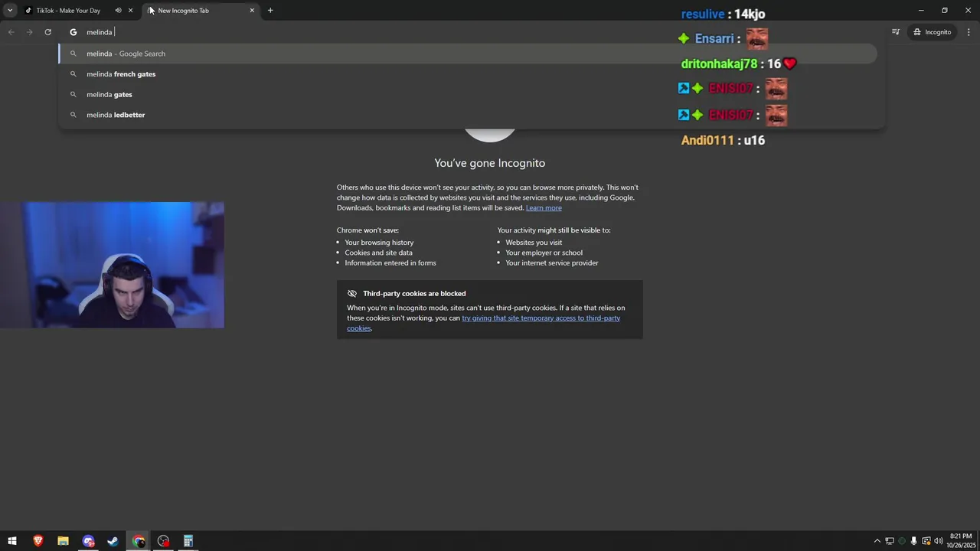Click the webcam overlay thumbnail

click(112, 265)
